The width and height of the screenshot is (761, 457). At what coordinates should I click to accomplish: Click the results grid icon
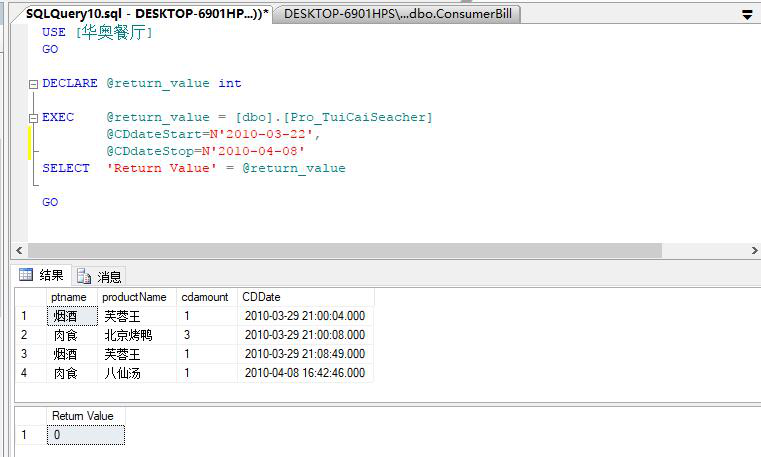pos(26,275)
